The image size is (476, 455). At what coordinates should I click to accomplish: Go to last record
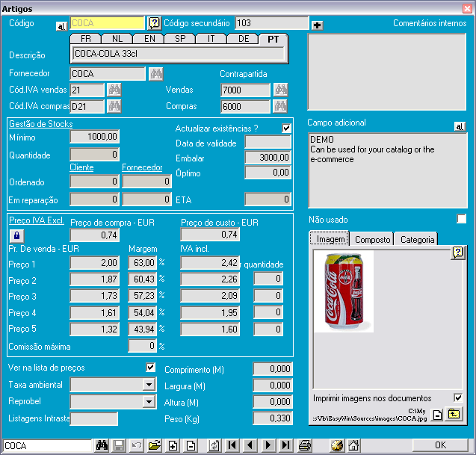point(286,445)
